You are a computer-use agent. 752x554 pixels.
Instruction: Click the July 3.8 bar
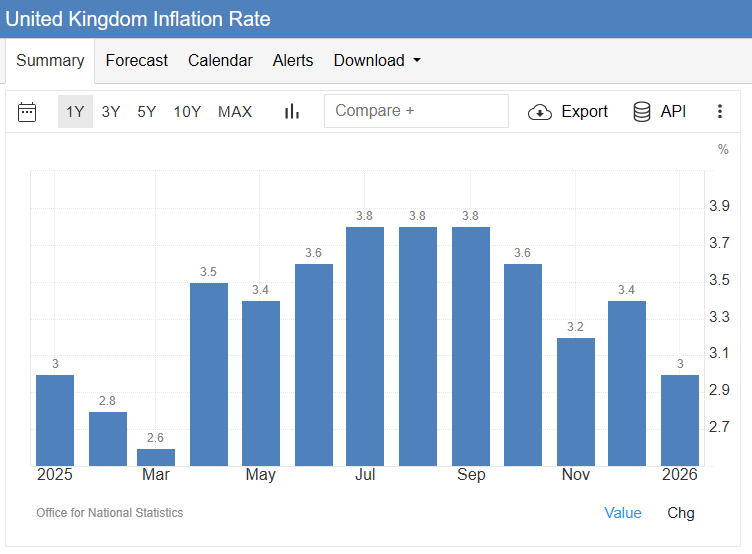coord(365,346)
